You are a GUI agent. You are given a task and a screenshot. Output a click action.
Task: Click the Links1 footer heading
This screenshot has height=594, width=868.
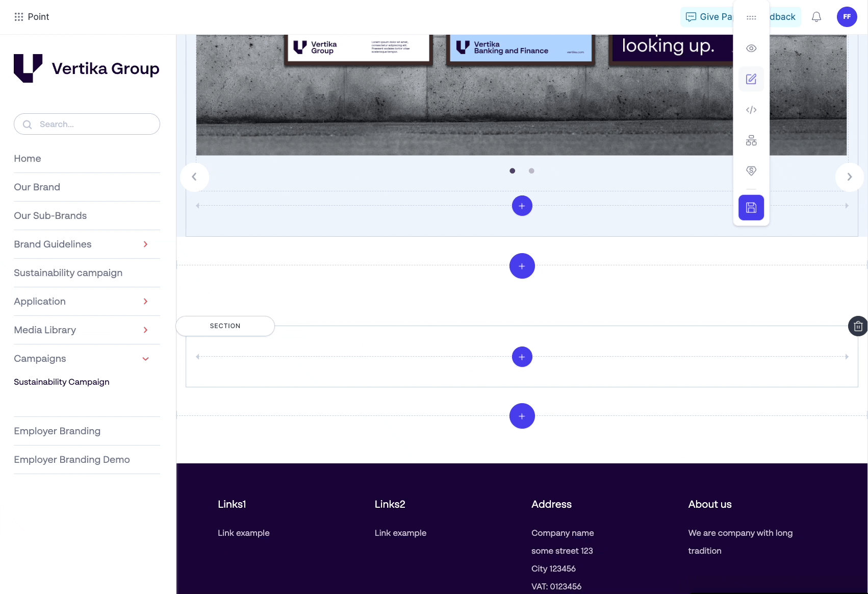[232, 504]
